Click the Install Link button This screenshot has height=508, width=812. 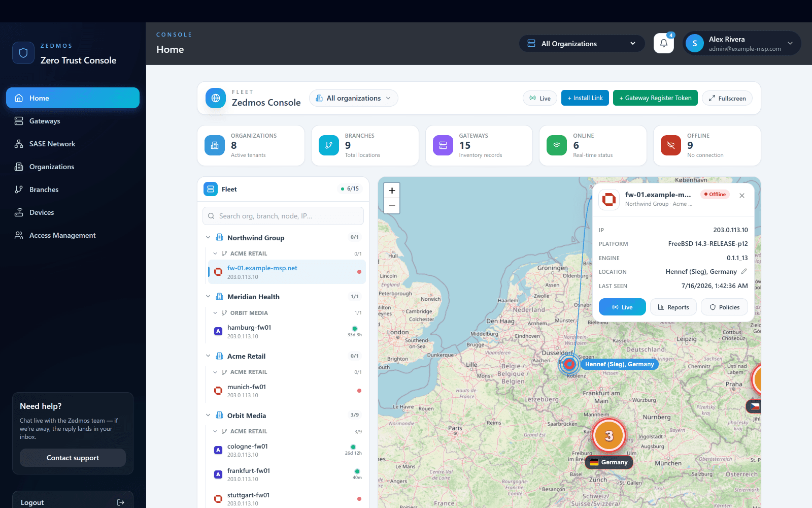click(585, 98)
